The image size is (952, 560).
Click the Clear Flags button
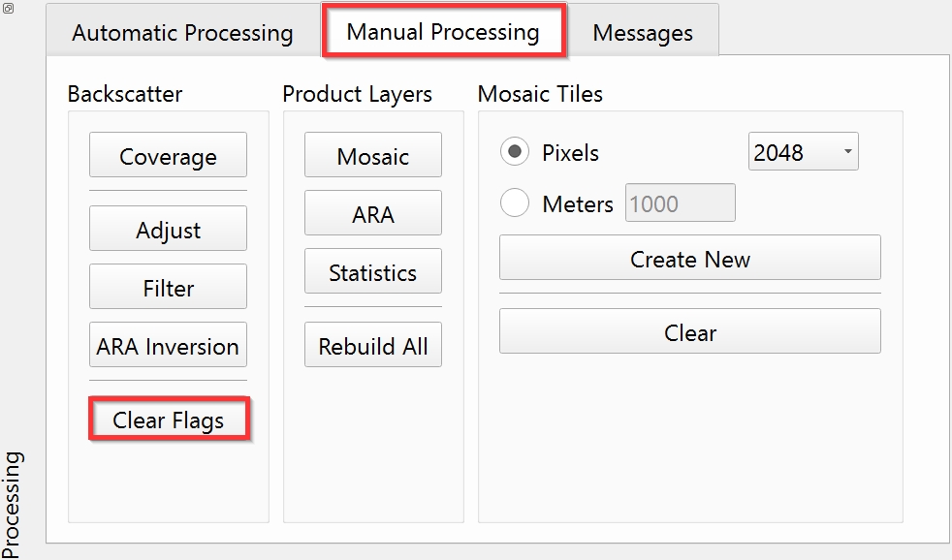(169, 420)
